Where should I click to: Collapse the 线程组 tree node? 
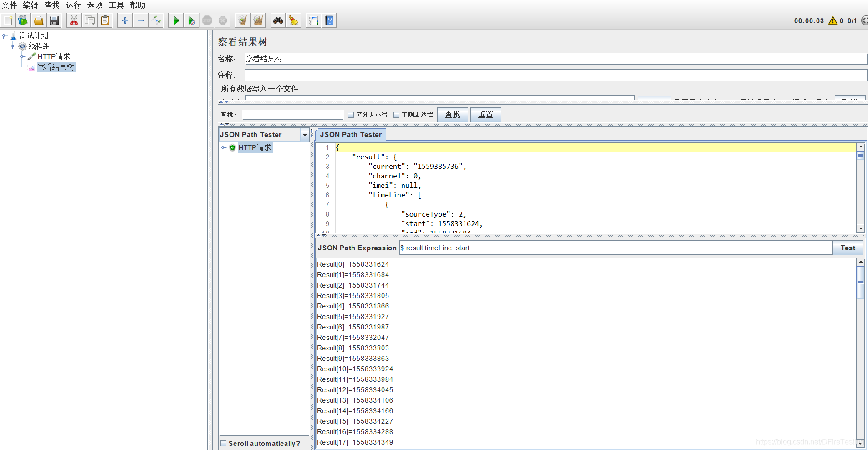(x=13, y=46)
